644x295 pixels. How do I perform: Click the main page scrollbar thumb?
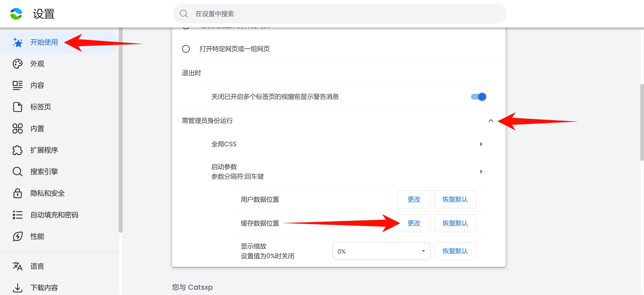[x=642, y=122]
